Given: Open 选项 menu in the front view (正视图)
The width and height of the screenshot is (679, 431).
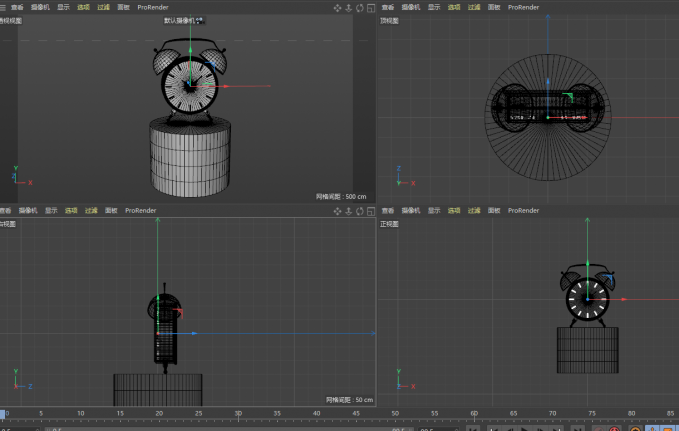Looking at the screenshot, I should [454, 211].
